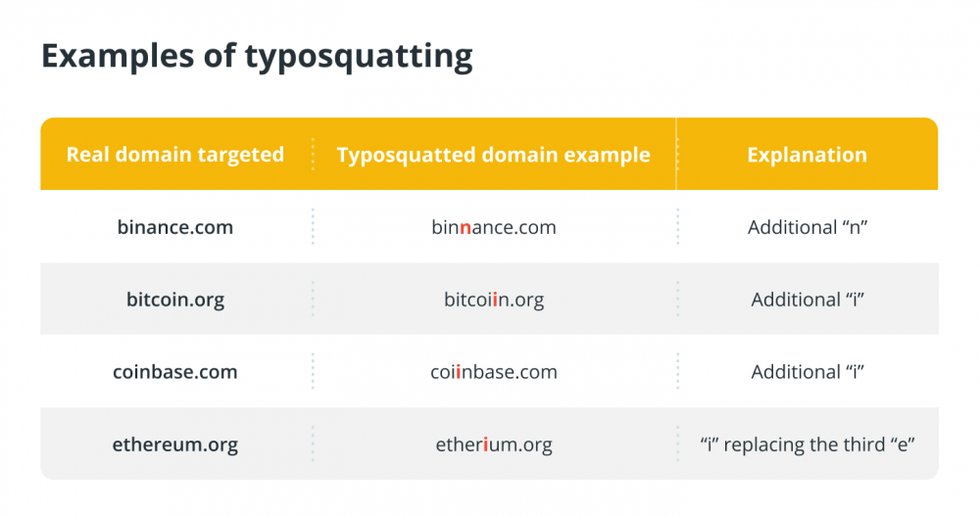Click the 'Examples of typosquatting' heading
The height and width of the screenshot is (517, 980).
[x=257, y=56]
